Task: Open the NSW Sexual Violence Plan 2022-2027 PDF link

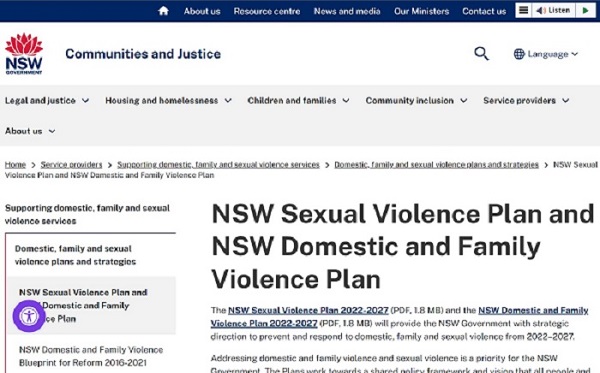Action: pyautogui.click(x=308, y=310)
